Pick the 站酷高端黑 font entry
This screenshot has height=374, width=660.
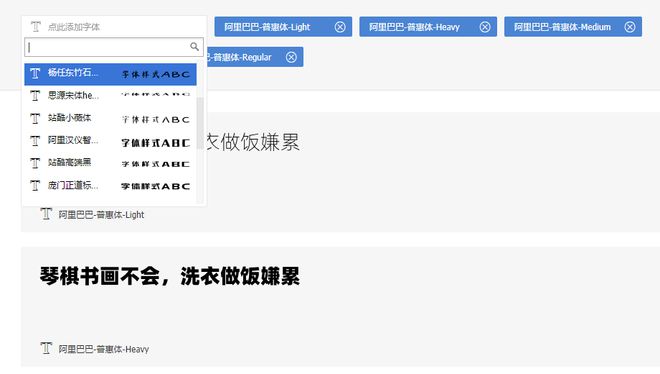point(110,163)
